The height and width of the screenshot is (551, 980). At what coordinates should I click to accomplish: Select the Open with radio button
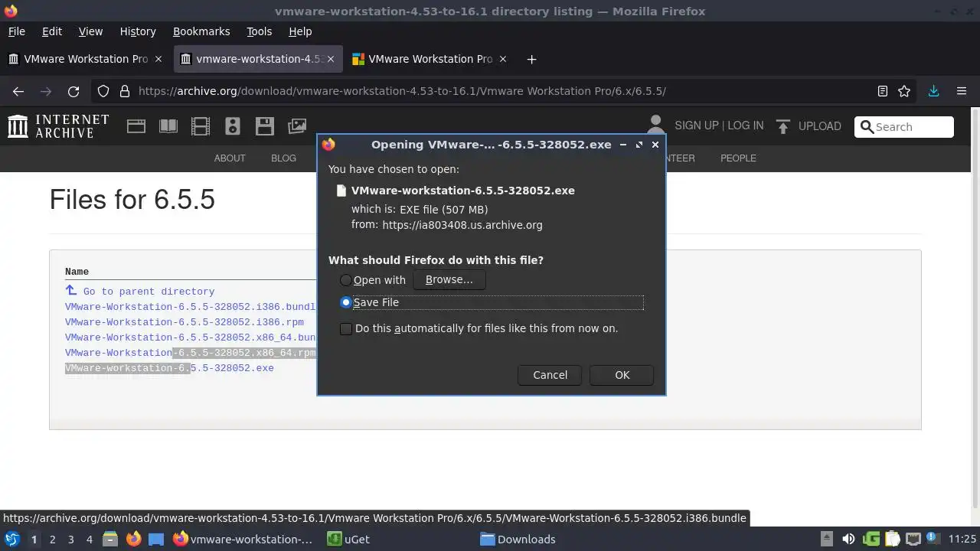[x=346, y=280]
